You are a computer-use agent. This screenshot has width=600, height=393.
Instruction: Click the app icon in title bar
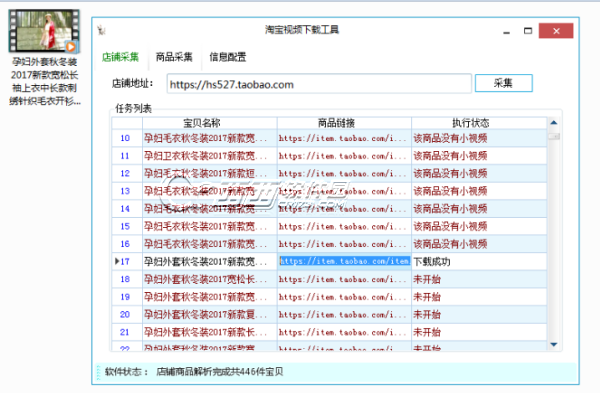pyautogui.click(x=101, y=30)
